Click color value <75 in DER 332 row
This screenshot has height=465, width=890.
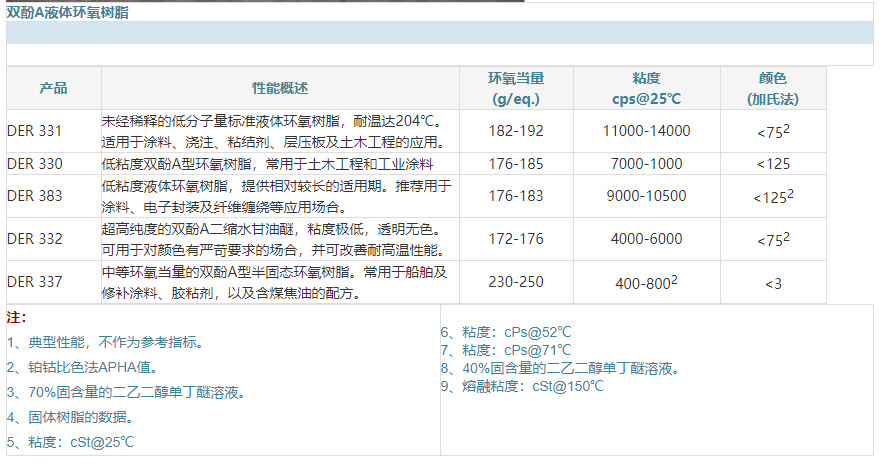[x=773, y=239]
